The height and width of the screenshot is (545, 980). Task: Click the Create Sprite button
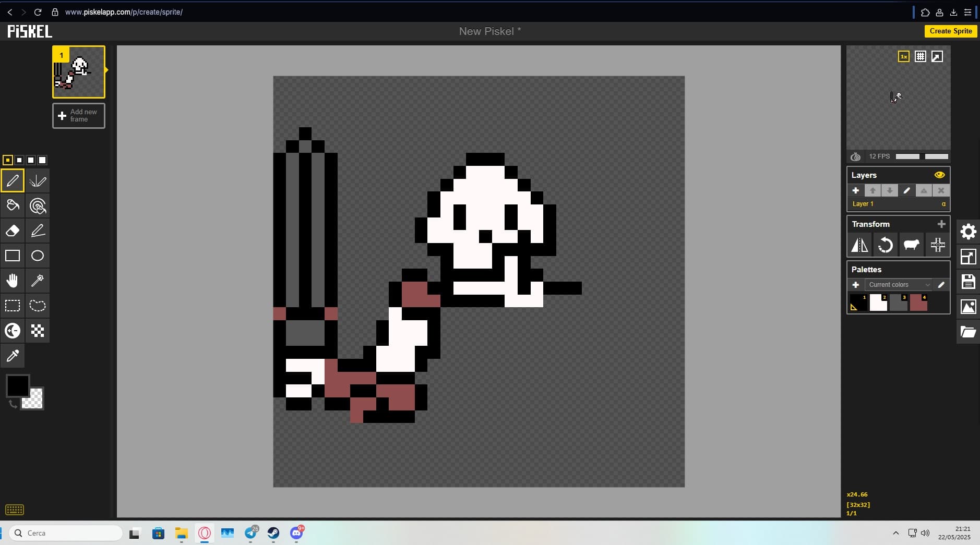tap(950, 31)
